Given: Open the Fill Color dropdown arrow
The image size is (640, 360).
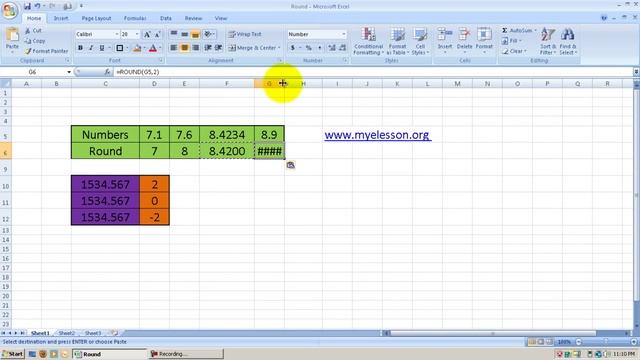Looking at the screenshot, I should point(144,48).
